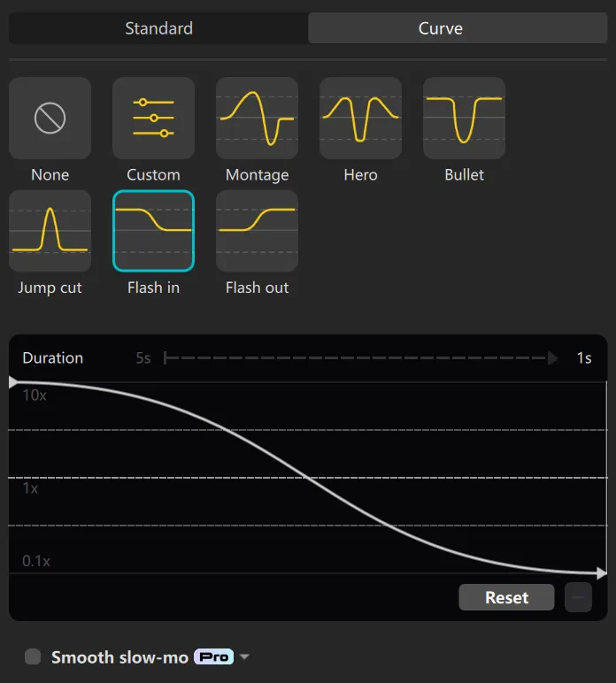Image resolution: width=616 pixels, height=683 pixels.
Task: Click the Smooth slow-mo label text
Action: (119, 656)
